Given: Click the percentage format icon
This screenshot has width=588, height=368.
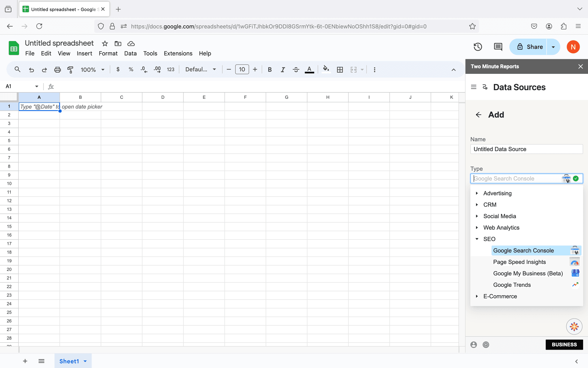Looking at the screenshot, I should (131, 69).
